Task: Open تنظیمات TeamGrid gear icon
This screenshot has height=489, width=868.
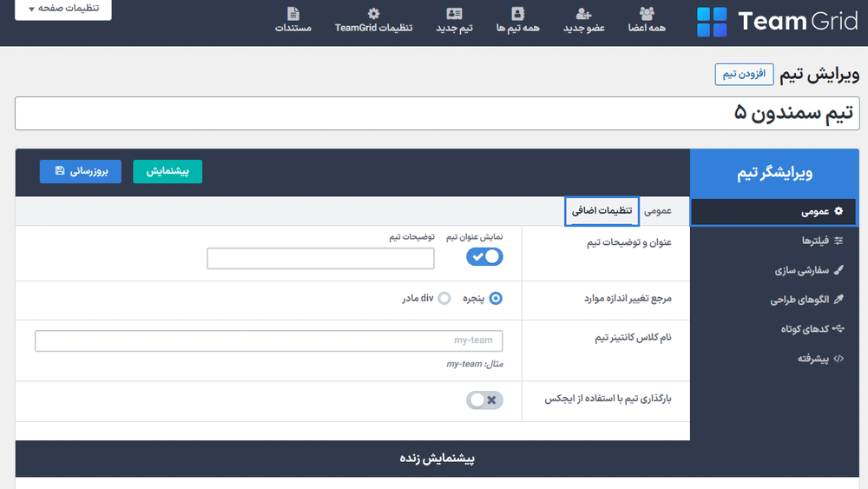Action: pos(374,14)
